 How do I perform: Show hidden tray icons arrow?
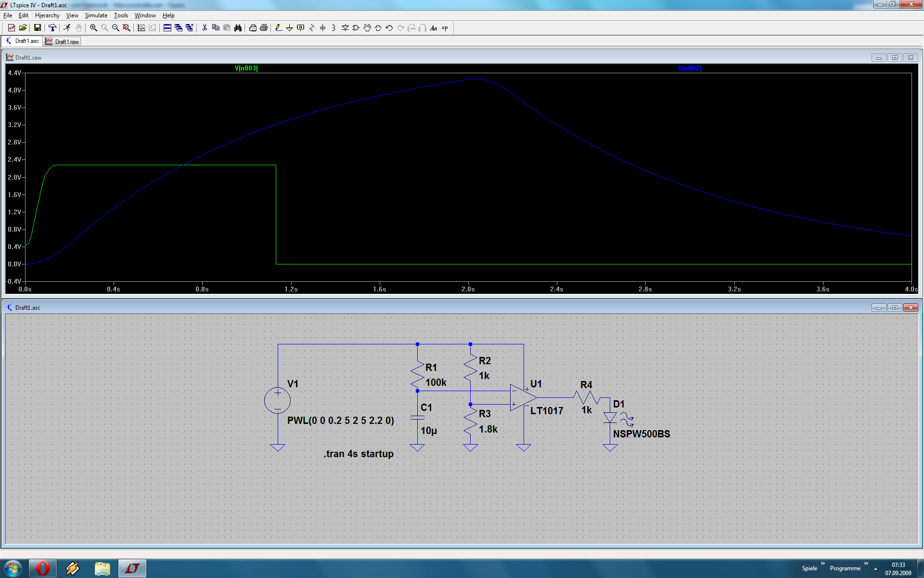click(x=876, y=569)
